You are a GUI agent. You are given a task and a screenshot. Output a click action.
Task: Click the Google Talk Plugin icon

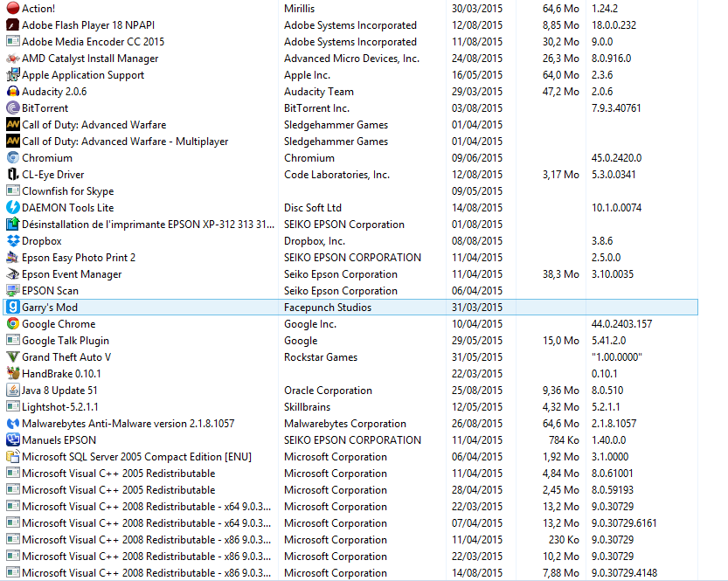tap(13, 340)
